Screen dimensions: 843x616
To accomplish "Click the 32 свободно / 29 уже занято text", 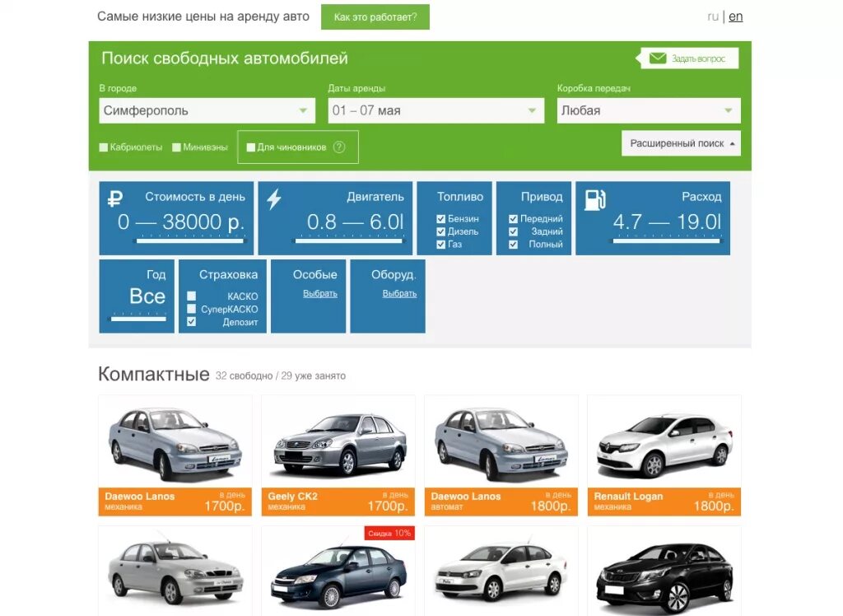I will (281, 376).
